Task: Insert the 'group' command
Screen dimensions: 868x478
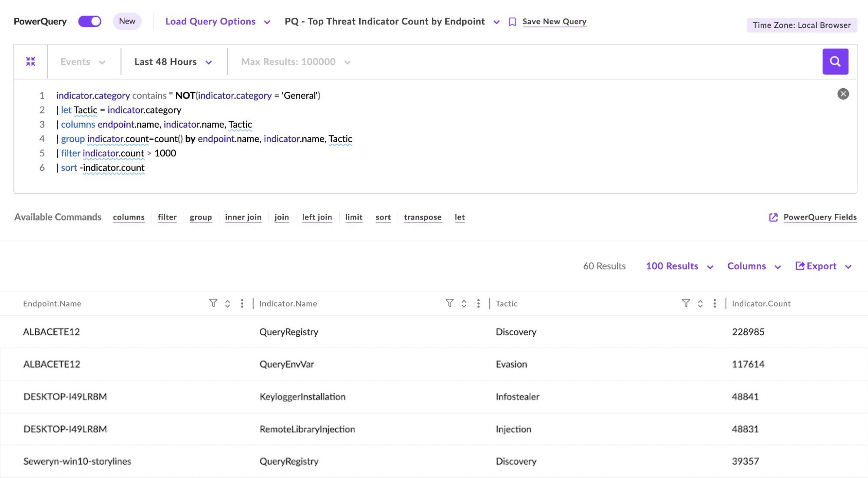Action: [x=201, y=217]
